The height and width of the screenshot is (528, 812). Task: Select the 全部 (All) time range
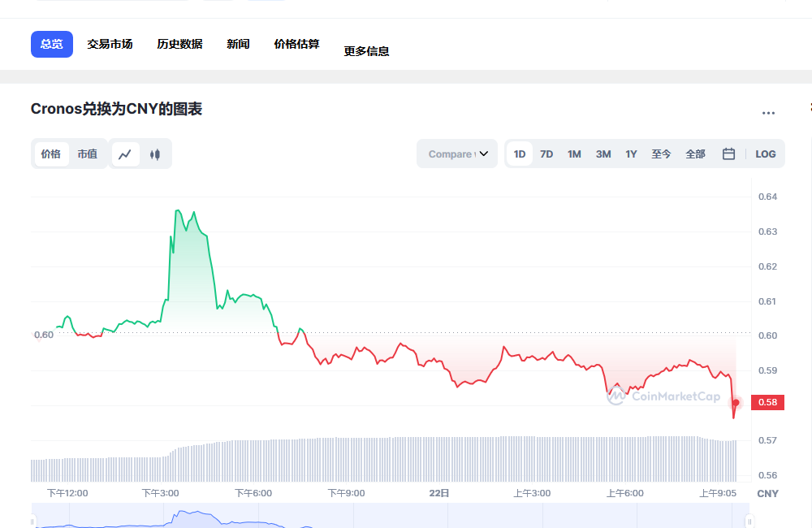(696, 154)
